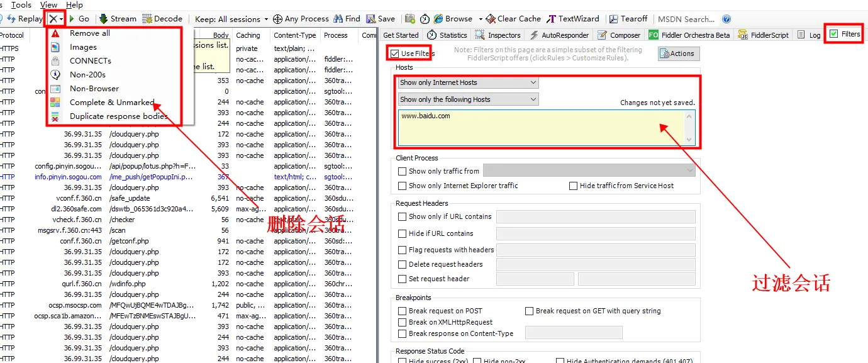This screenshot has width=868, height=363.
Task: Enable Break on XMLHttpRequest checkbox
Action: click(403, 322)
